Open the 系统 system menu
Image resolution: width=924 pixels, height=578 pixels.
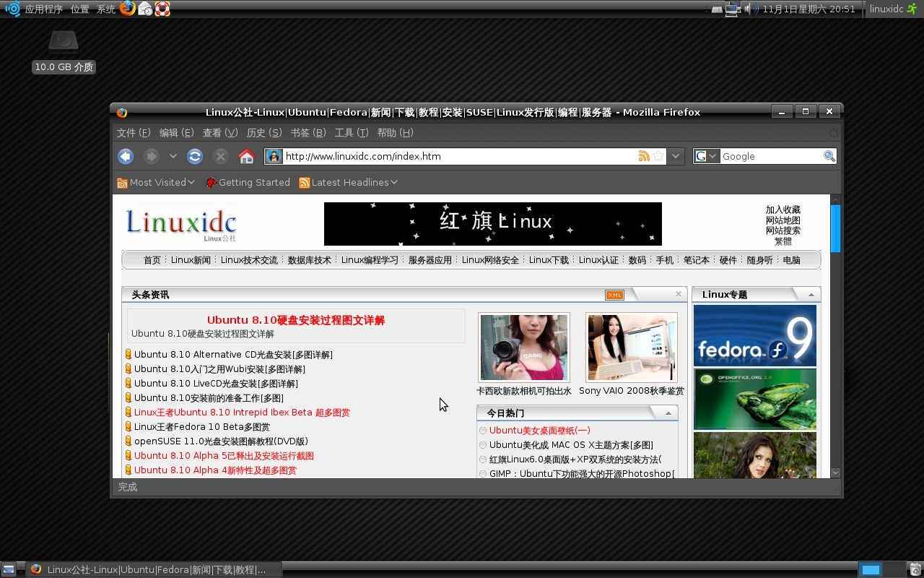106,9
